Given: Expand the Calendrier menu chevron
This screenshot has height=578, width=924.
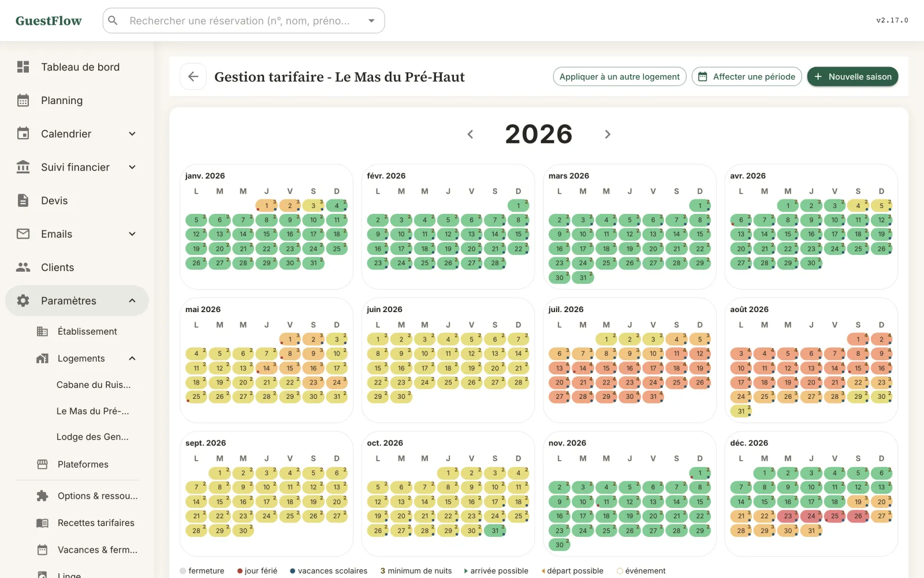Looking at the screenshot, I should (x=132, y=134).
